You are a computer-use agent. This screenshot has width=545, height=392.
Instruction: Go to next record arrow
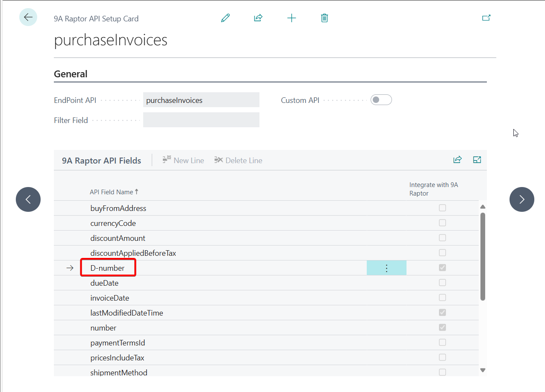click(x=521, y=199)
